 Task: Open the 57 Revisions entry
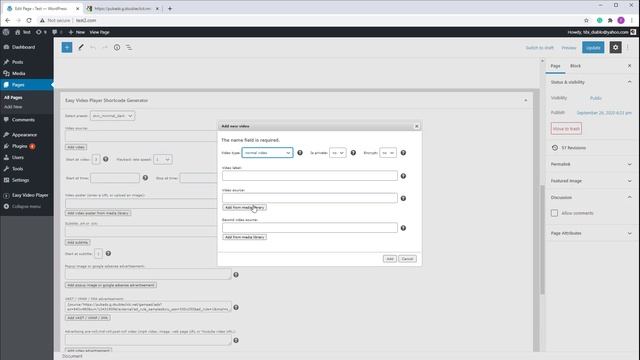pos(573,148)
